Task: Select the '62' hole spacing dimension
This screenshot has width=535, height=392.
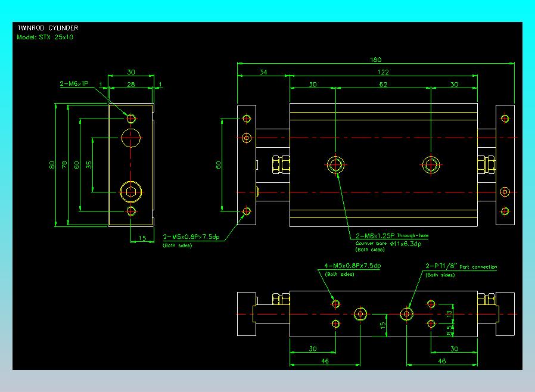Action: tap(383, 84)
